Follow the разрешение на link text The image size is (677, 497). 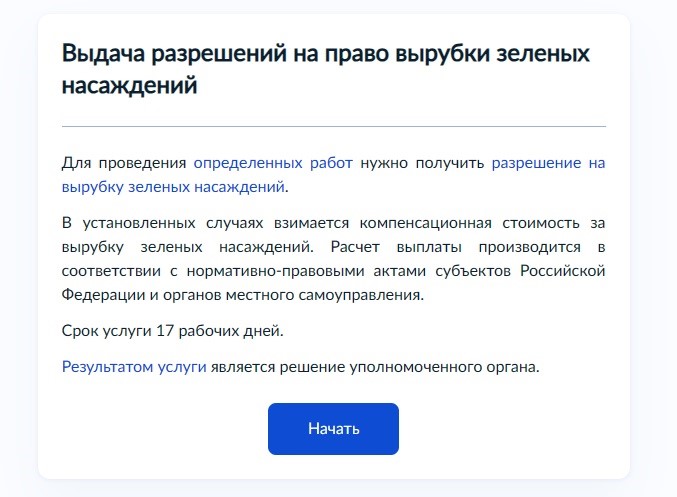pos(548,163)
